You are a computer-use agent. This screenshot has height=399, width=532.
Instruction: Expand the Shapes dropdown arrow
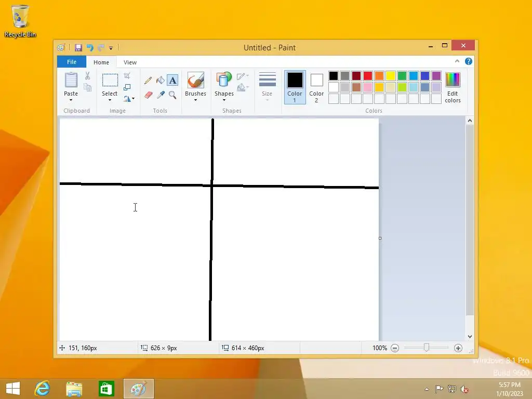224,100
